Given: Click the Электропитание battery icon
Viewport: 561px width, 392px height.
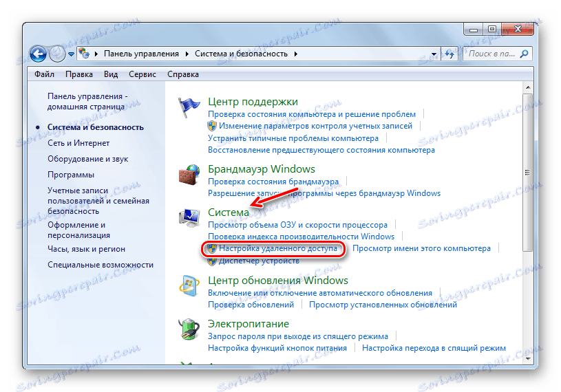Looking at the screenshot, I should (189, 329).
